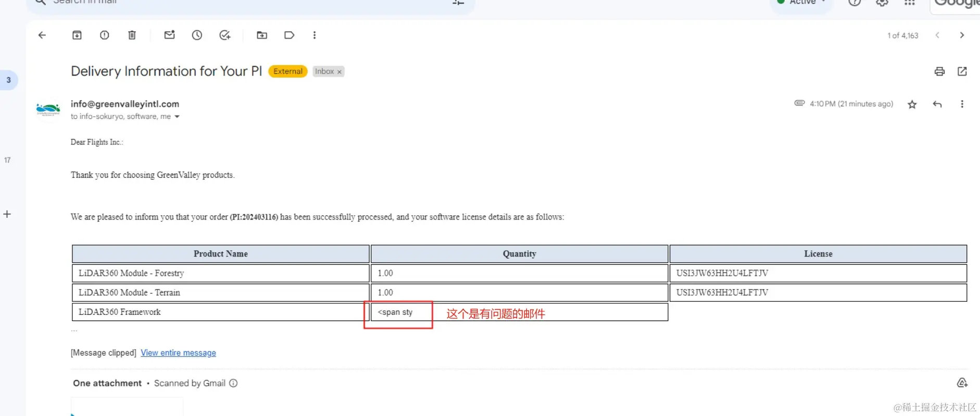Delete the email with trash icon
This screenshot has height=416, width=980.
(x=132, y=35)
